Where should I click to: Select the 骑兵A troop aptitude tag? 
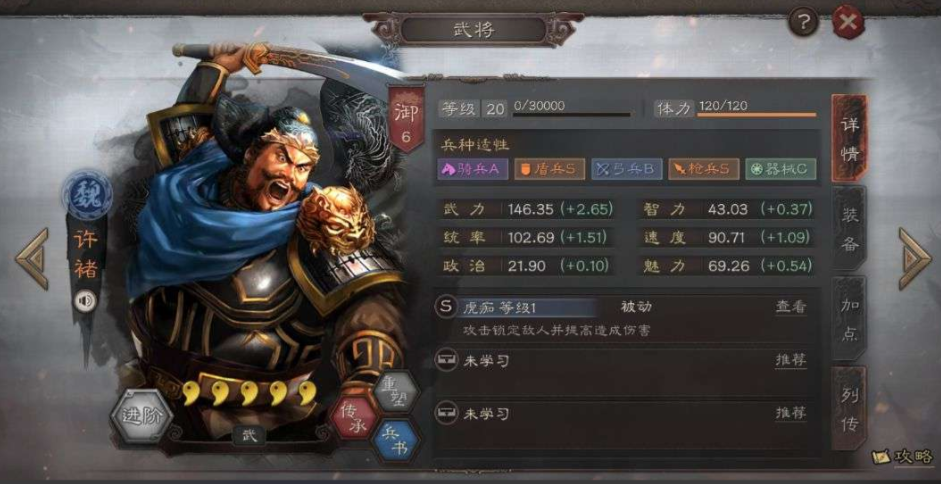click(x=472, y=169)
